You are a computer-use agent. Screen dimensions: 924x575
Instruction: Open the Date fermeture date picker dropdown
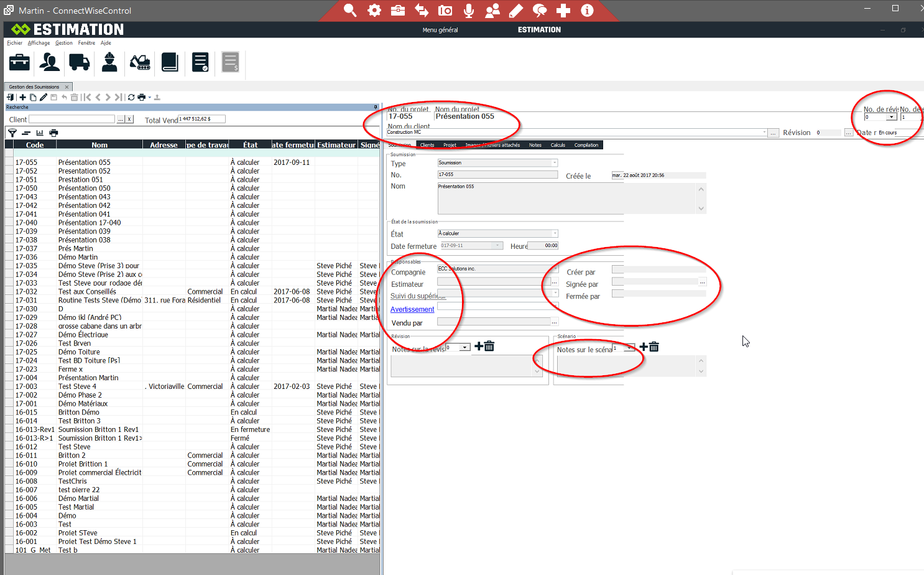(x=497, y=246)
